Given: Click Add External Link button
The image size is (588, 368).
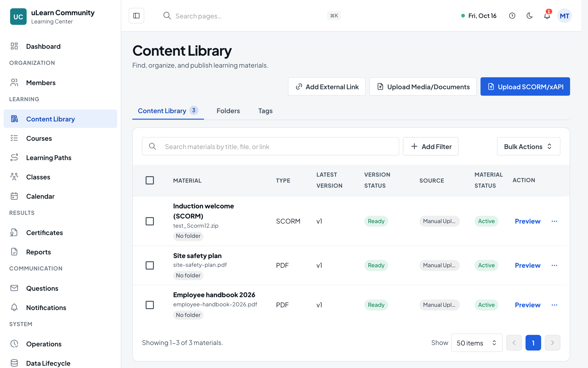Looking at the screenshot, I should point(327,87).
